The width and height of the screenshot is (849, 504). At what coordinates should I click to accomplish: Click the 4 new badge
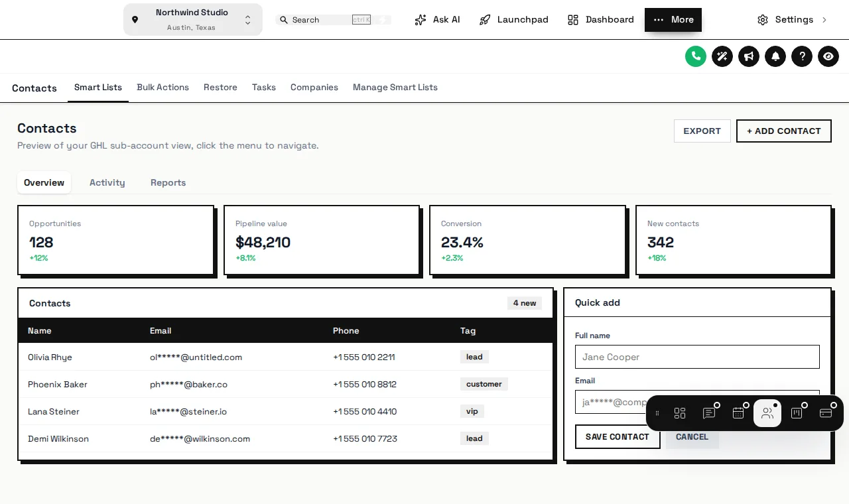point(525,303)
